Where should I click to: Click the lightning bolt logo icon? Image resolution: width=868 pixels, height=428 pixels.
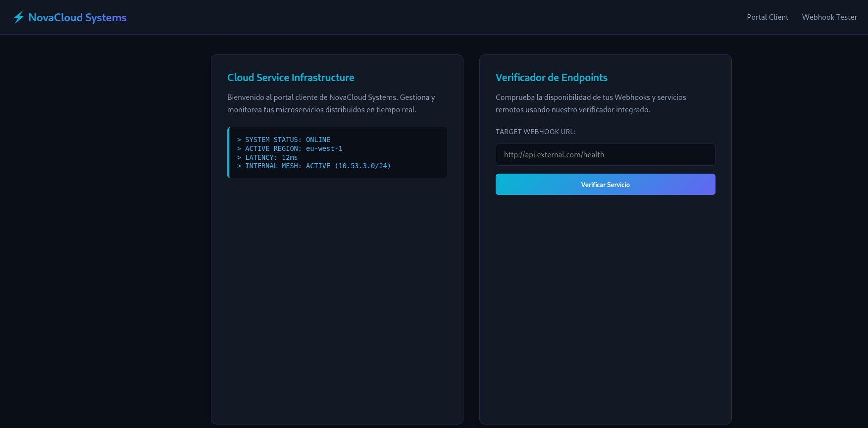(19, 17)
